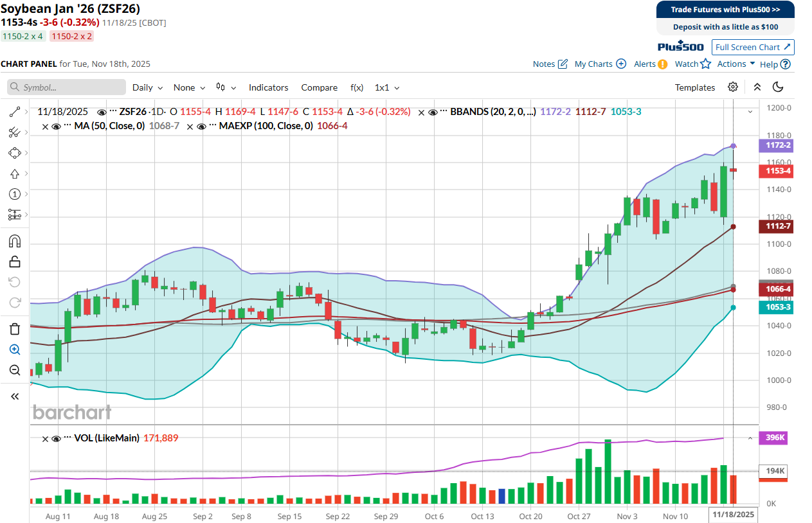Open the Daily timeframe dropdown
This screenshot has height=523, width=812.
coord(148,87)
